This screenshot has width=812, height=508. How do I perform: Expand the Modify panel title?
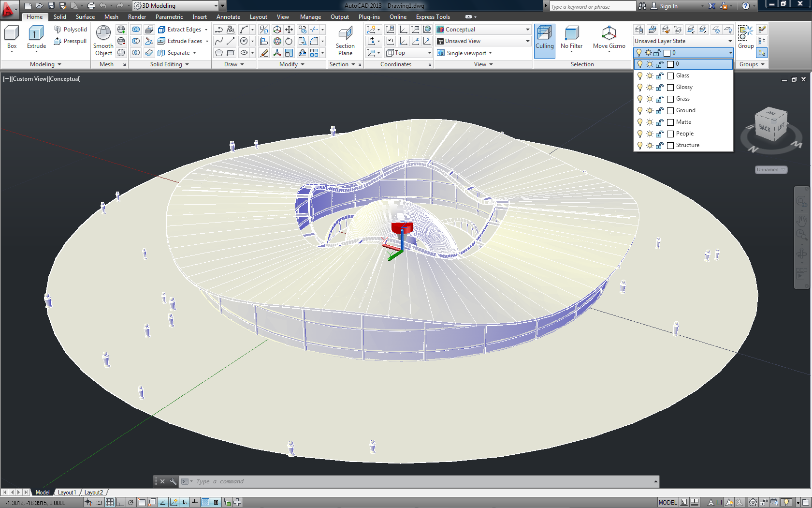tap(292, 64)
